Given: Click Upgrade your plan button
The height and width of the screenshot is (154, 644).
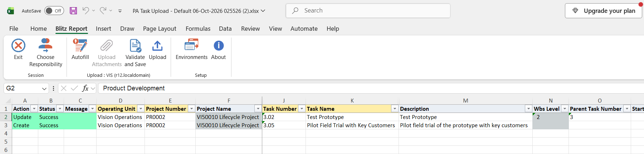Looking at the screenshot, I should (x=604, y=11).
